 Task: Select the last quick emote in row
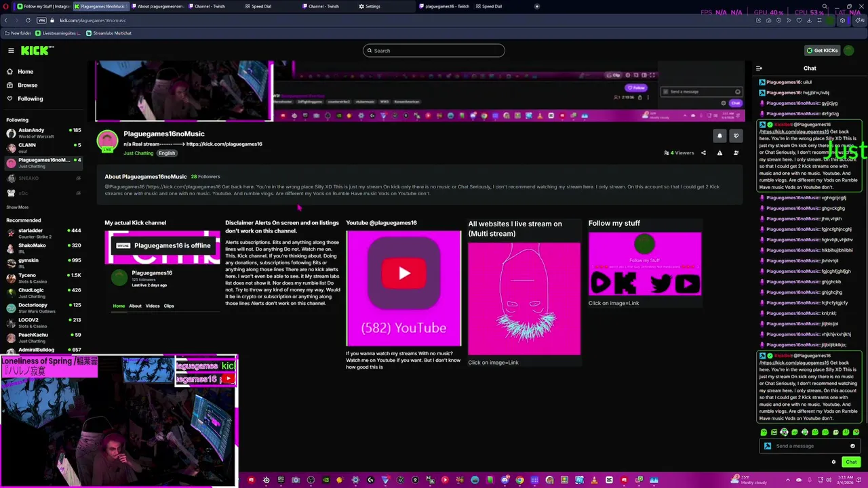point(856,432)
